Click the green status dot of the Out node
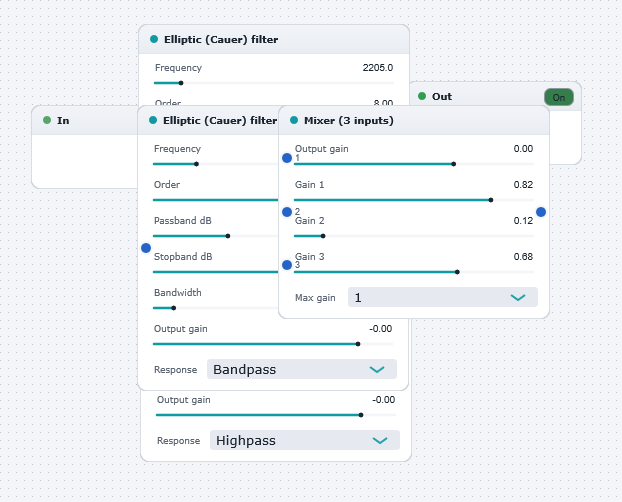The width and height of the screenshot is (622, 502). coord(422,96)
